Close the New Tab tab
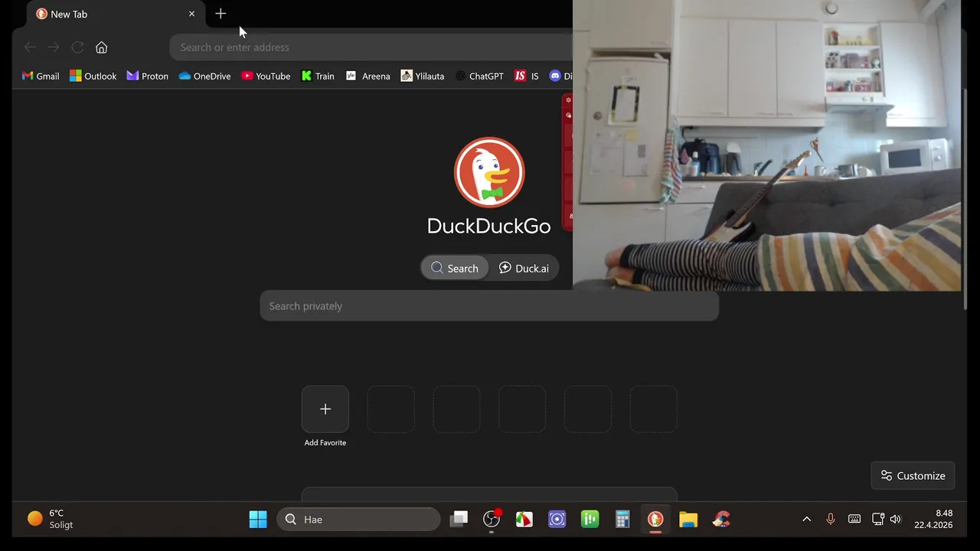The width and height of the screenshot is (980, 551). click(191, 14)
